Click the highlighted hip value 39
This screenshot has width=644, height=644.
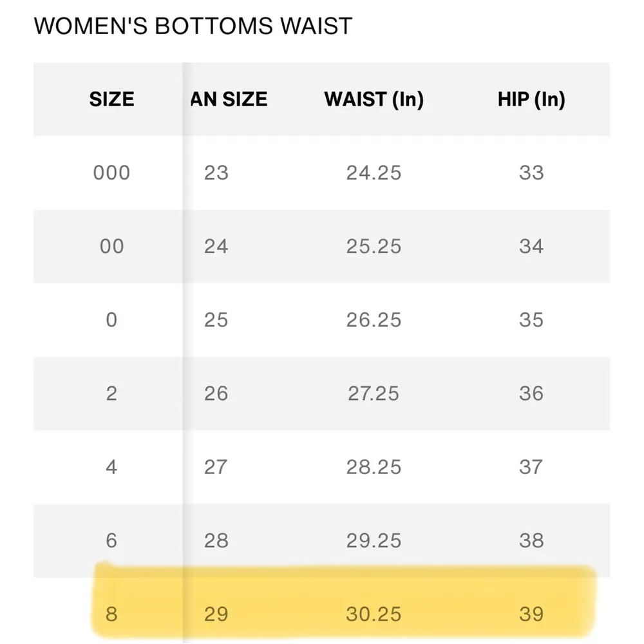tap(531, 614)
